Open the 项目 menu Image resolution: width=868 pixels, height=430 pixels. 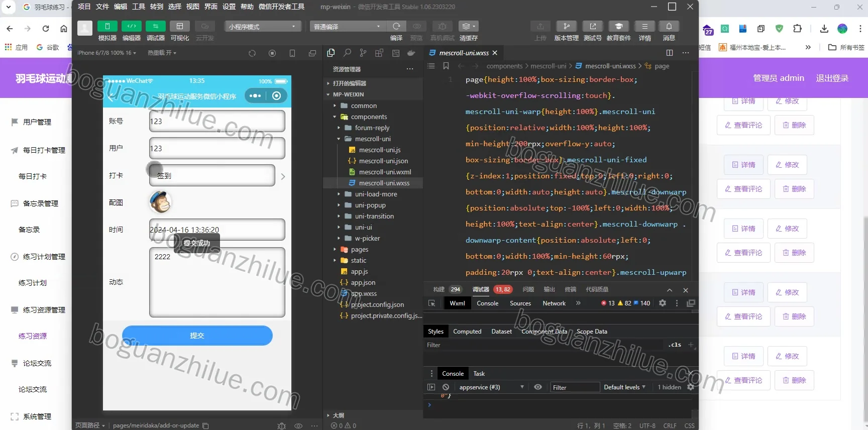pyautogui.click(x=84, y=7)
